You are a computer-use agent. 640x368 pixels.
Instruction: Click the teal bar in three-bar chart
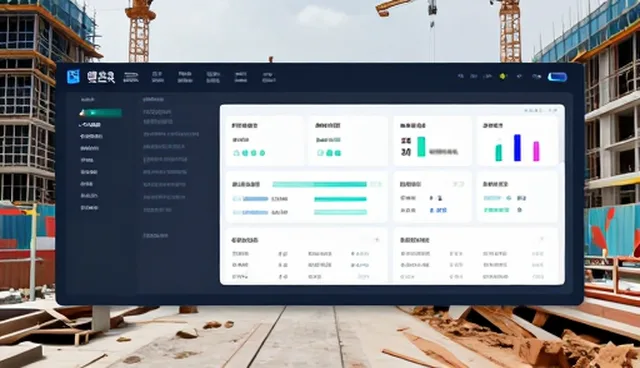(x=498, y=152)
